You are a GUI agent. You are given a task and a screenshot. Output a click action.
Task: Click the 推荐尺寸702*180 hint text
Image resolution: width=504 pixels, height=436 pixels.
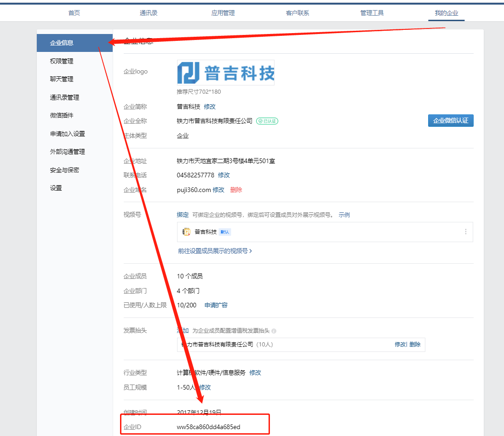click(199, 91)
